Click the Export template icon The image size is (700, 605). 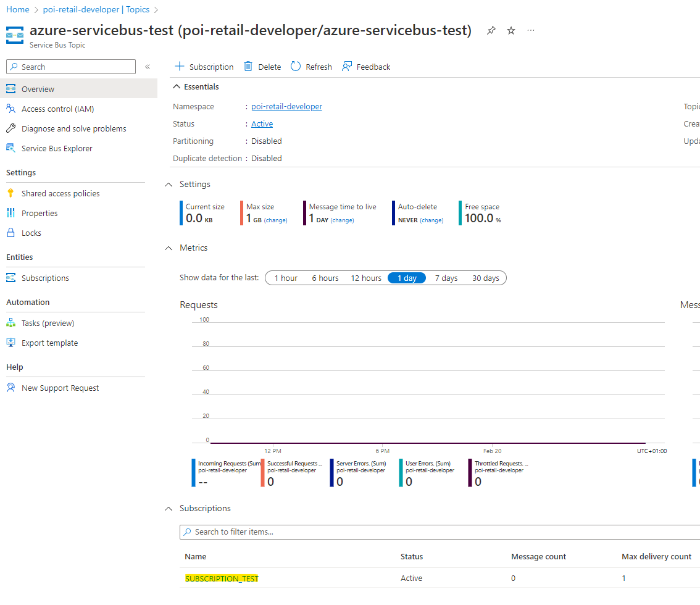11,343
